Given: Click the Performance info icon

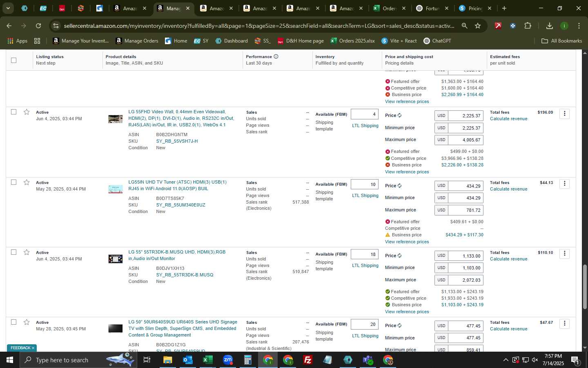Looking at the screenshot, I should click(x=276, y=56).
